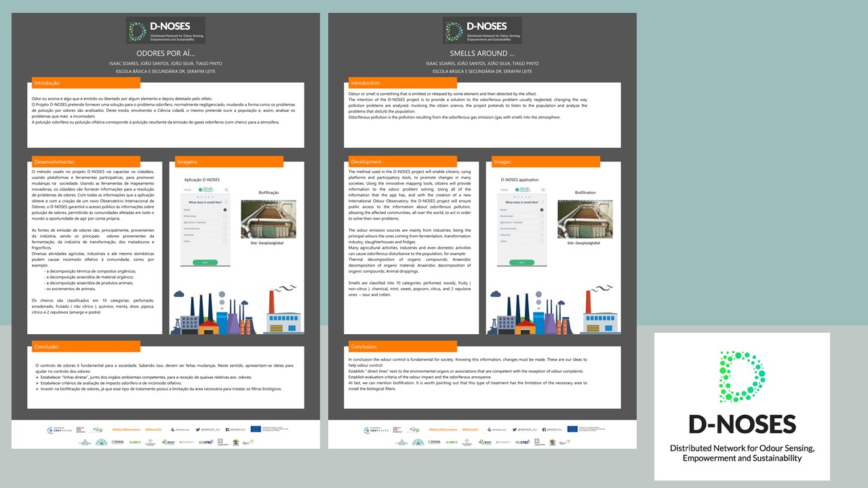Click the orange Introdução section header
Screen dimensions: 868x488
pos(85,83)
